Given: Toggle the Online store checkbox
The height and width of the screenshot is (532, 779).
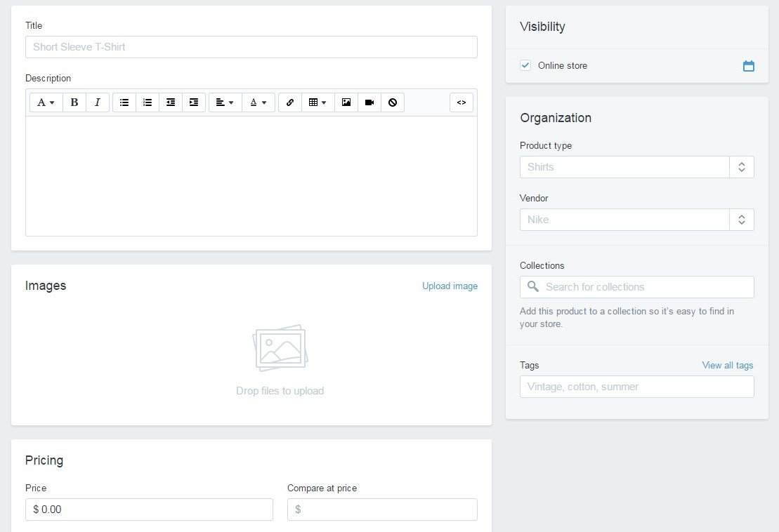Looking at the screenshot, I should tap(525, 65).
